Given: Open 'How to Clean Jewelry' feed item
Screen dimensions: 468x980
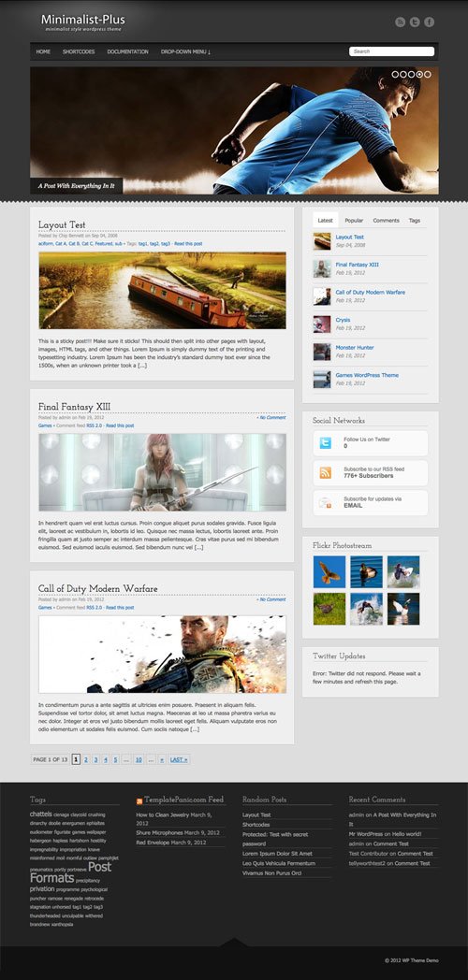Looking at the screenshot, I should [162, 815].
